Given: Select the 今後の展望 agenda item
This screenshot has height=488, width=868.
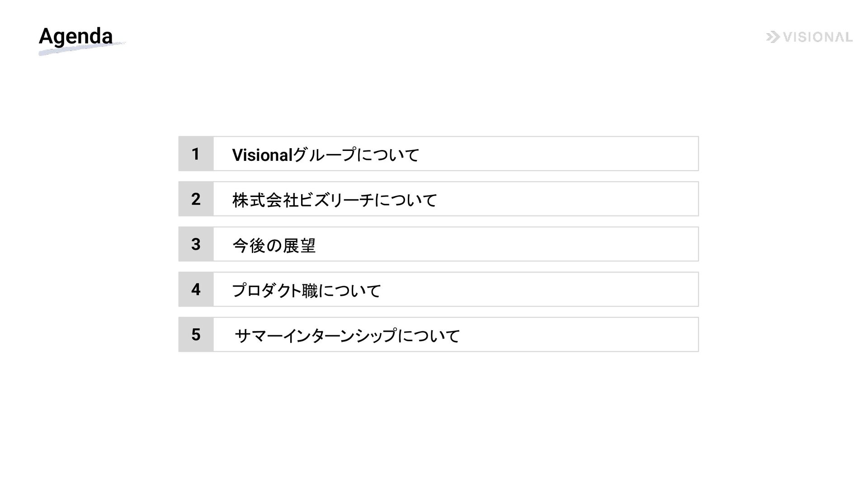Looking at the screenshot, I should (274, 245).
